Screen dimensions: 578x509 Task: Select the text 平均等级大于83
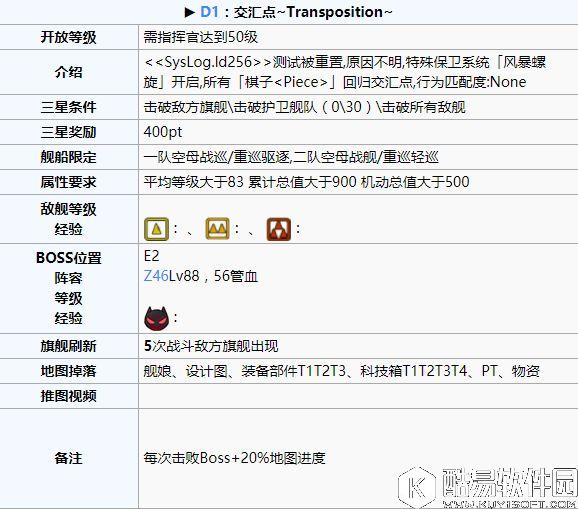pyautogui.click(x=194, y=182)
